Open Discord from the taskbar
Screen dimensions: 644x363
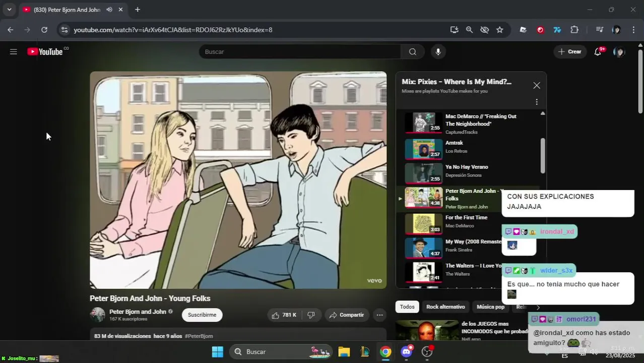click(x=407, y=351)
